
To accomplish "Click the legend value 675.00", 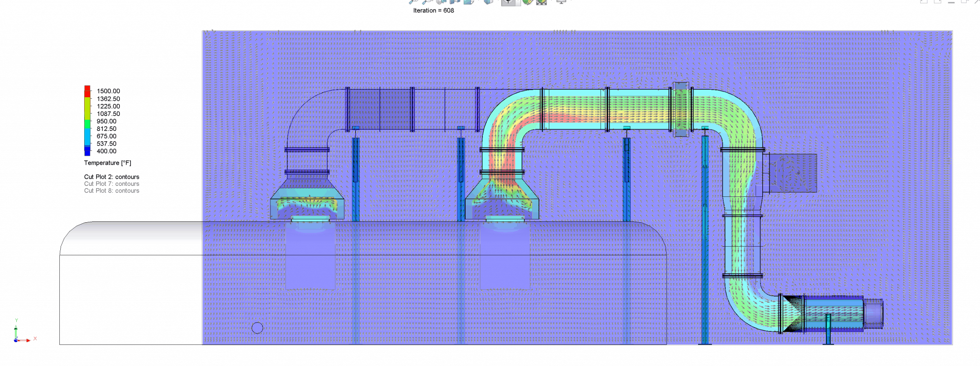I will tap(106, 136).
